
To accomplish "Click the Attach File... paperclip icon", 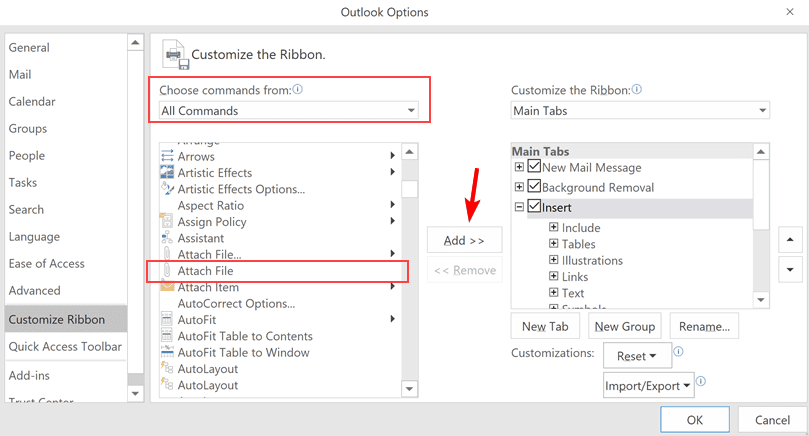I will point(167,254).
